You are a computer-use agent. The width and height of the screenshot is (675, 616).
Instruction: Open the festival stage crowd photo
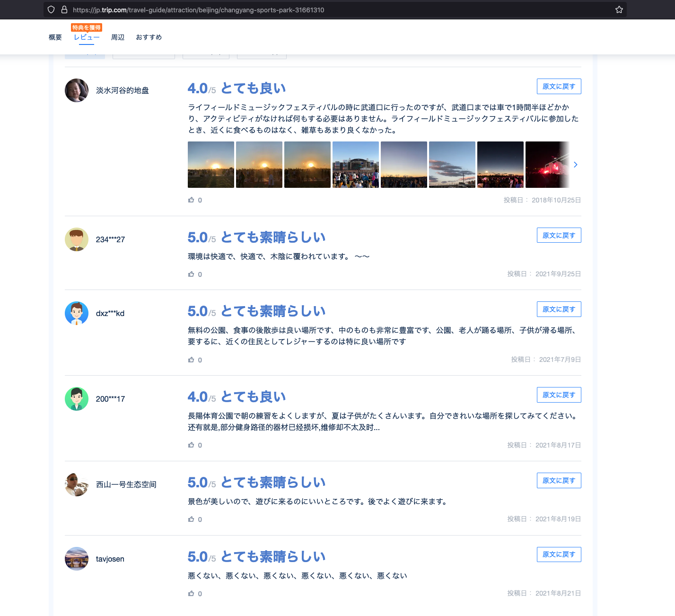356,165
